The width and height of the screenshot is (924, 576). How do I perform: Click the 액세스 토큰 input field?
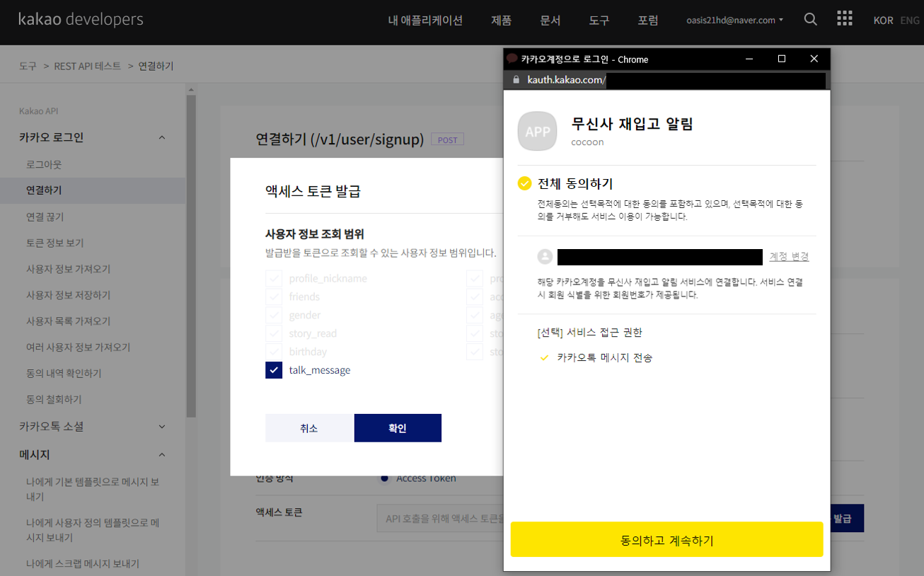pyautogui.click(x=440, y=519)
